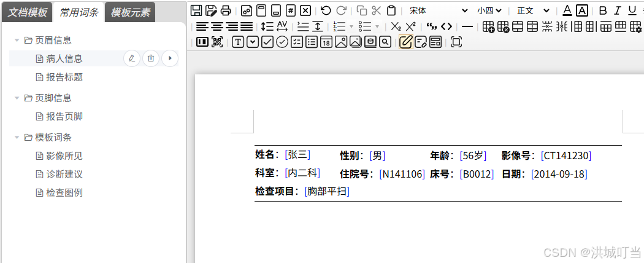Click the superscript X² icon
The image size is (644, 263).
click(410, 27)
